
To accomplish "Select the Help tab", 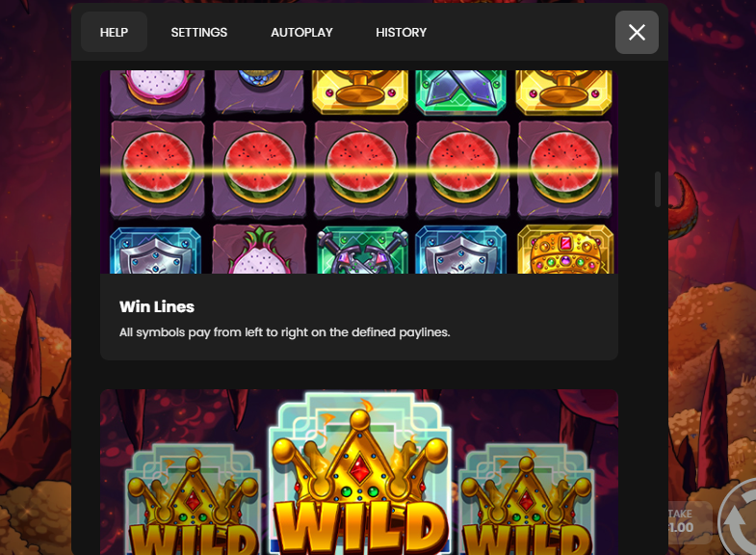I will [x=114, y=33].
